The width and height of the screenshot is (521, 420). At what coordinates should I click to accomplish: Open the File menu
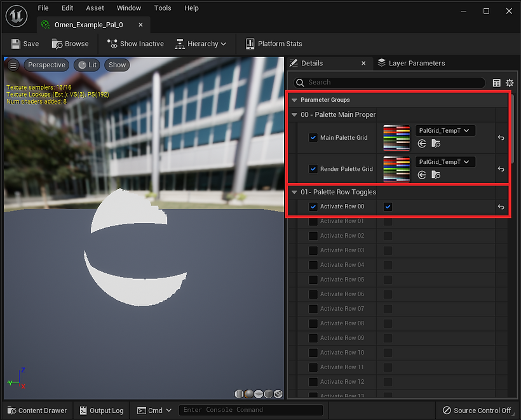tap(43, 8)
